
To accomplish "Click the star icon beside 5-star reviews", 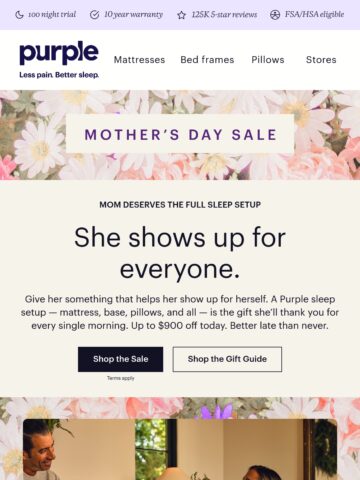I will tap(181, 15).
